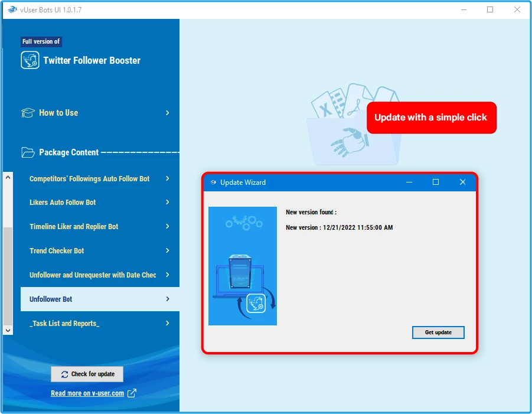Click the Update Wizard title text
The width and height of the screenshot is (532, 414).
(x=243, y=182)
